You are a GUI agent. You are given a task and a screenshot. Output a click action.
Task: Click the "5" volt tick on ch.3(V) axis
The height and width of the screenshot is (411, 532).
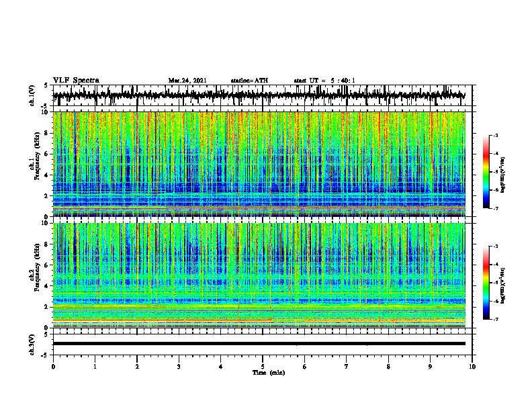[46, 334]
